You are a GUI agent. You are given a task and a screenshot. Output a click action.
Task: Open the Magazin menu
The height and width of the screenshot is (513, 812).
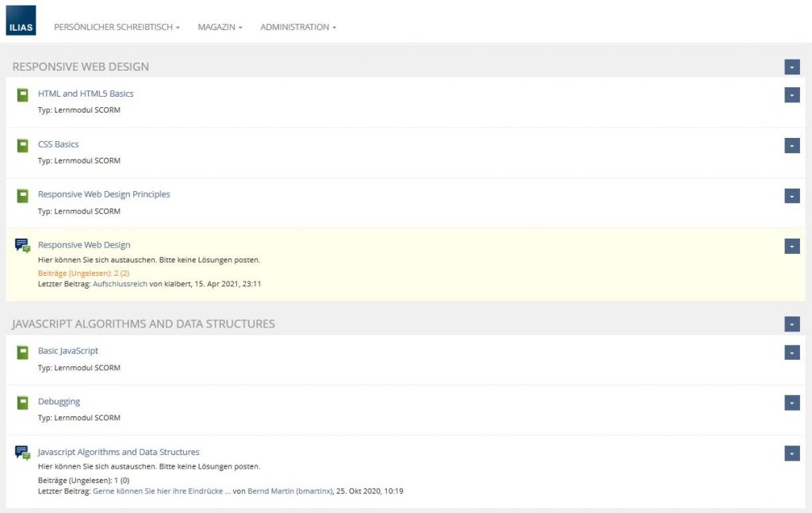[x=220, y=27]
